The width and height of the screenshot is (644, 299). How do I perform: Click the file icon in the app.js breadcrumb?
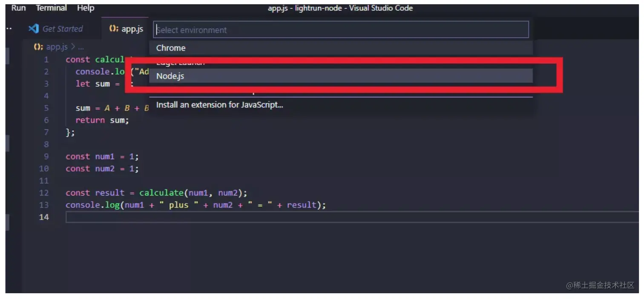38,47
